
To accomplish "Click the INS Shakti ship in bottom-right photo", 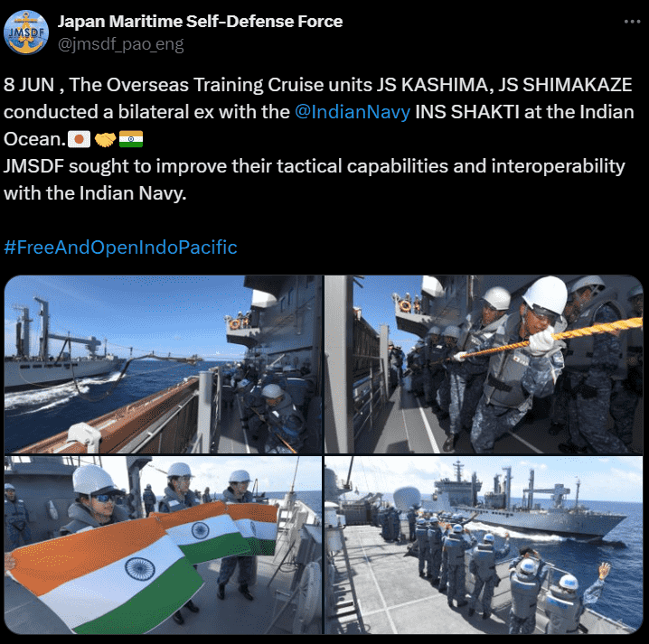I will (528, 502).
